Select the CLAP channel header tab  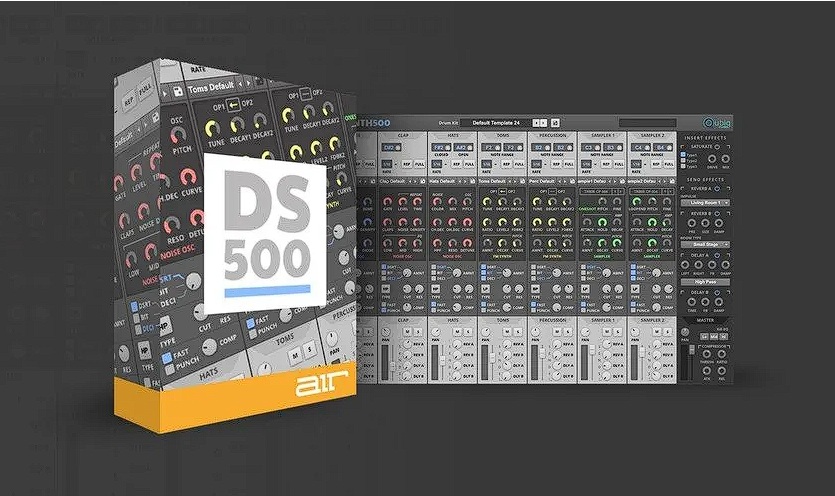[403, 135]
